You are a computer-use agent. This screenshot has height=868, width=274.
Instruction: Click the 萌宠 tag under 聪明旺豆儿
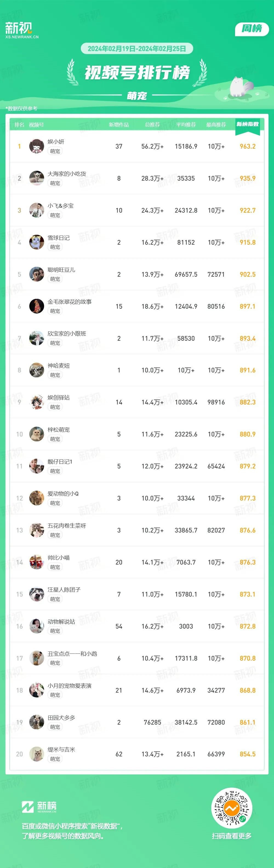55,279
